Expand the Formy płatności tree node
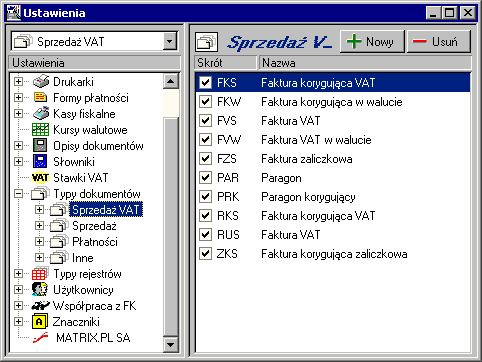This screenshot has height=362, width=482. pyautogui.click(x=19, y=97)
